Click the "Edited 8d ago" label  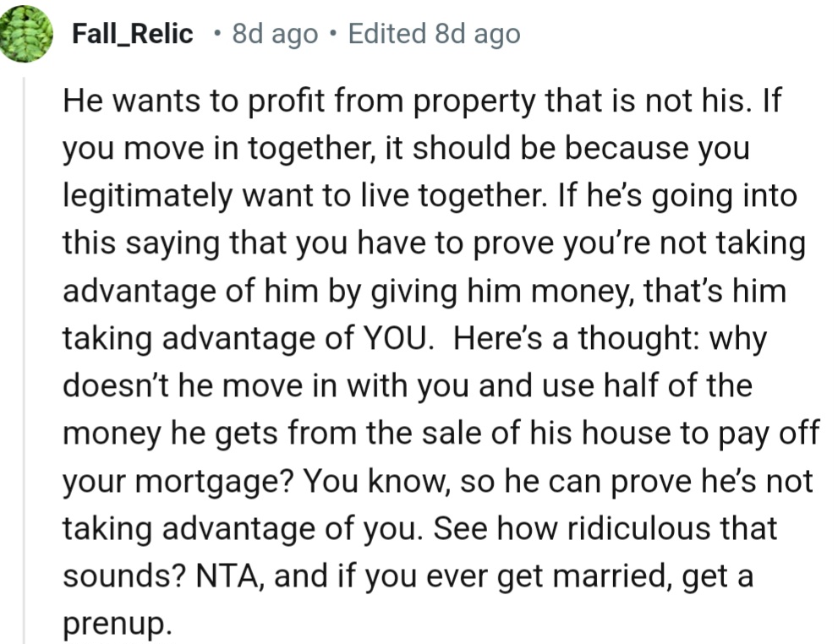click(434, 35)
